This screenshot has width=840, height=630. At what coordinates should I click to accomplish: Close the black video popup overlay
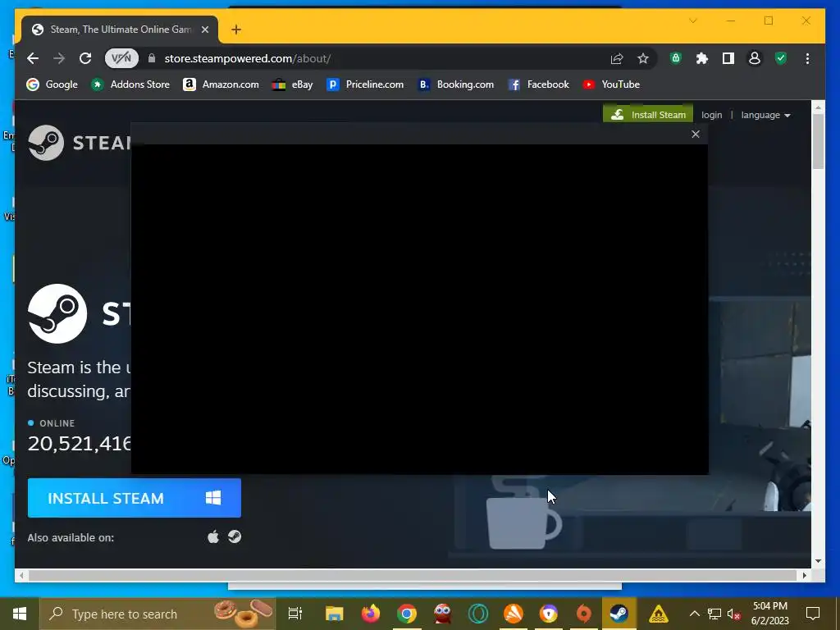click(x=696, y=134)
